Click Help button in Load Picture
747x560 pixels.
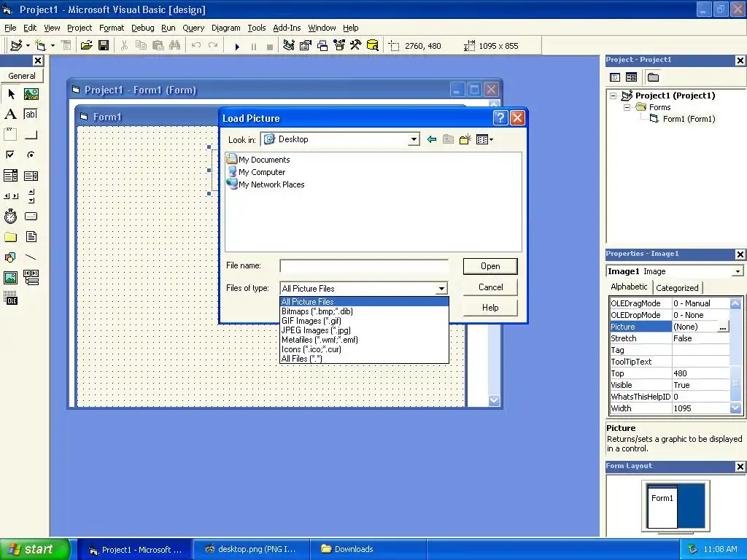[x=490, y=308]
